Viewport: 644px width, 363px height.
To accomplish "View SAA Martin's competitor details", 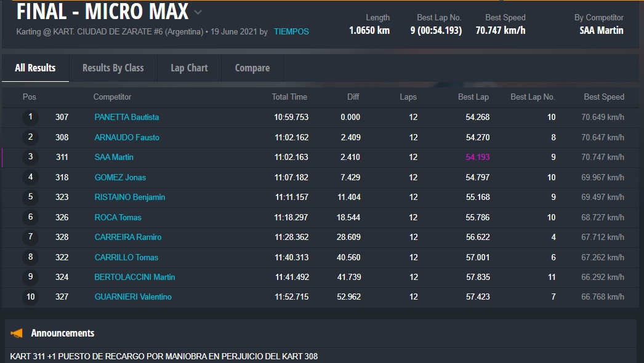I will [x=114, y=158].
